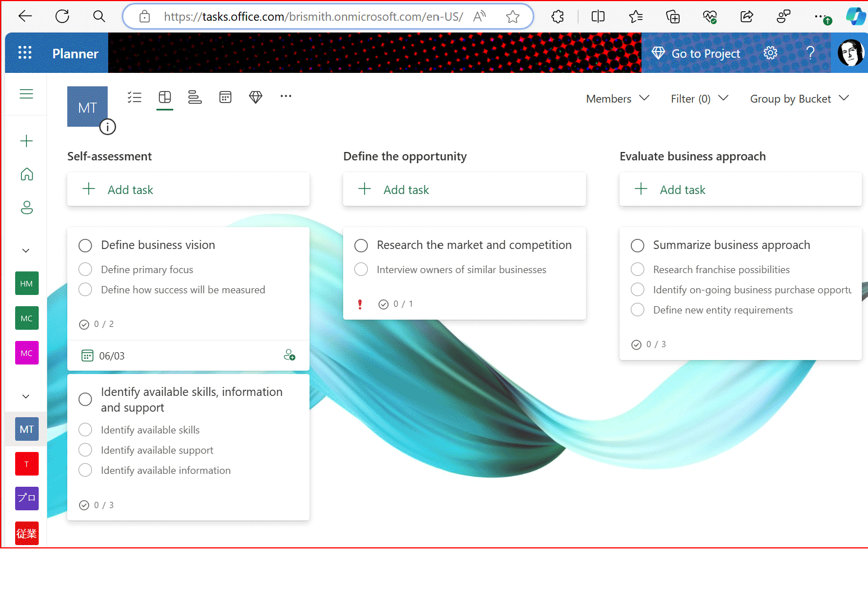Expand the Members dropdown
The width and height of the screenshot is (868, 609).
(x=617, y=98)
